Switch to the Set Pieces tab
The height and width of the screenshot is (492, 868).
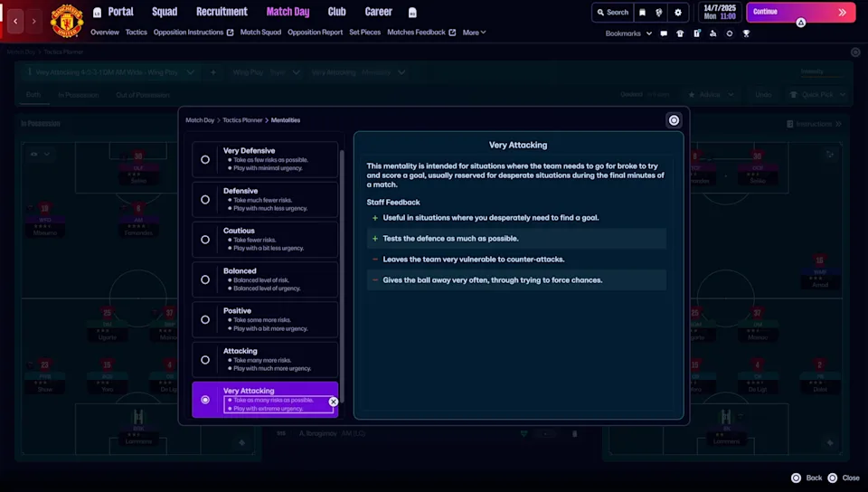pyautogui.click(x=364, y=33)
